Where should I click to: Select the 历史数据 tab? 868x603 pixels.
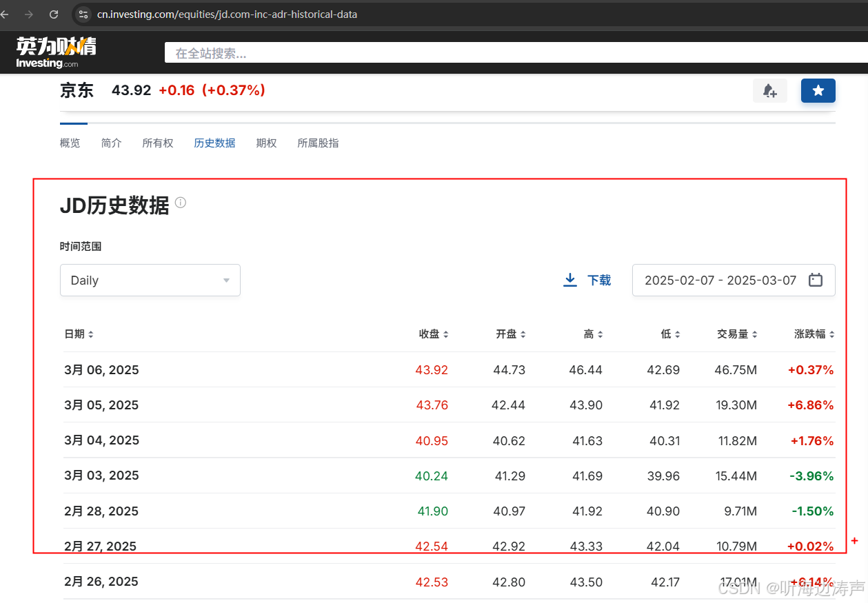214,143
